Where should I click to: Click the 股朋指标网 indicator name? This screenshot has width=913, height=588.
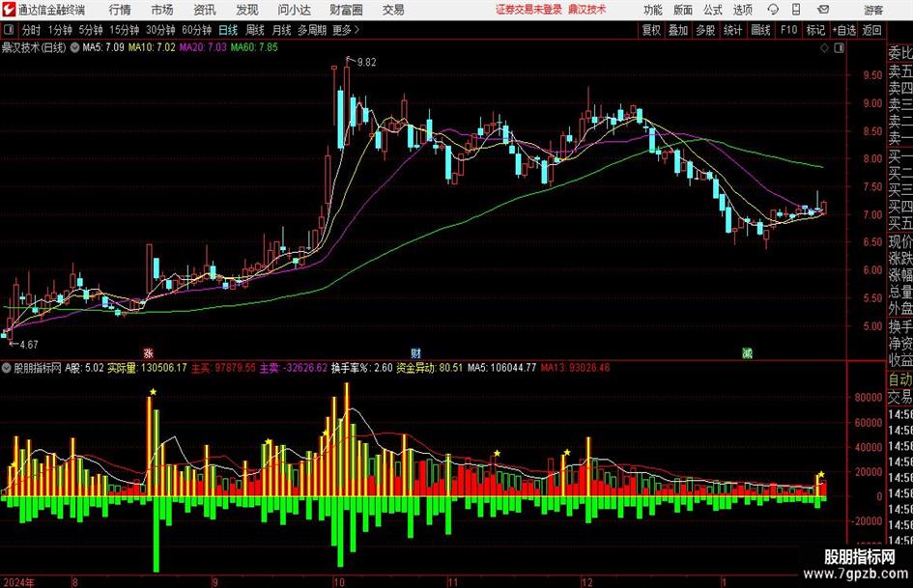coord(38,368)
